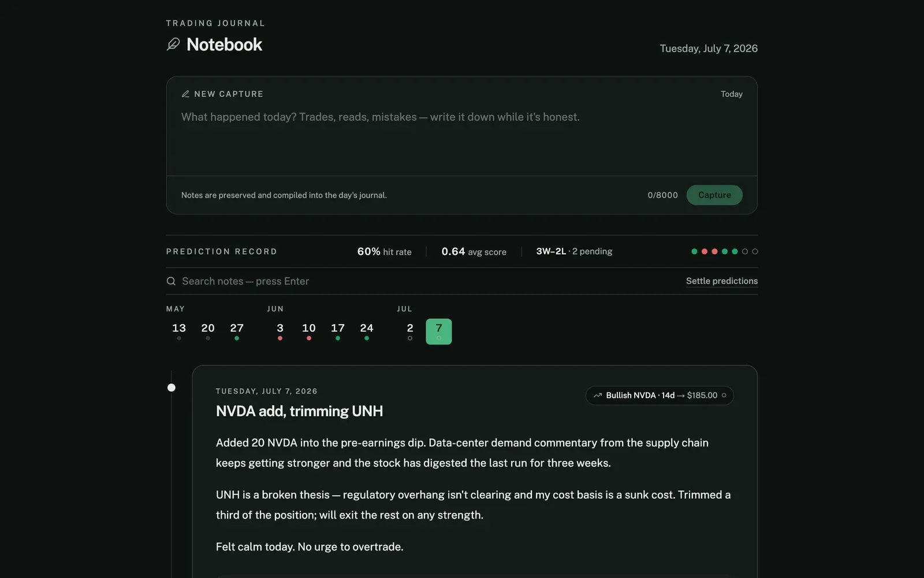The width and height of the screenshot is (924, 578).
Task: Select July 2 in the date strip
Action: point(410,331)
